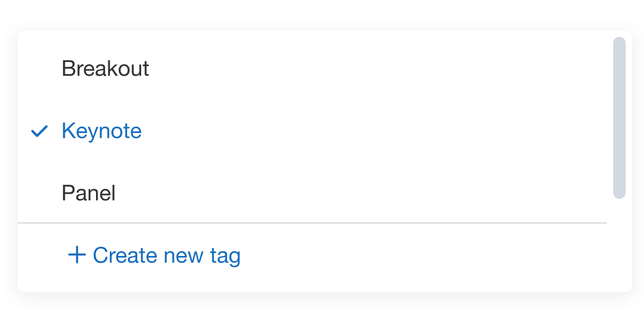Select the Breakout tag option
This screenshot has height=319, width=644.
[105, 69]
